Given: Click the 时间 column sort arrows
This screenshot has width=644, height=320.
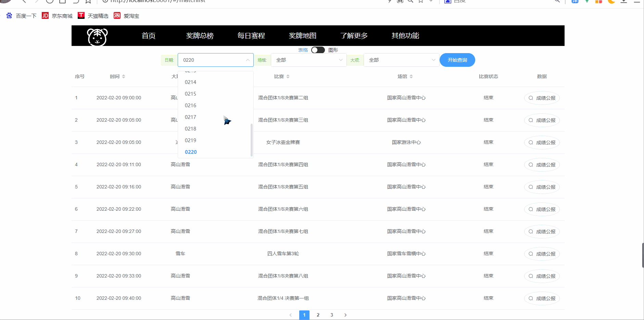Looking at the screenshot, I should click(x=124, y=76).
